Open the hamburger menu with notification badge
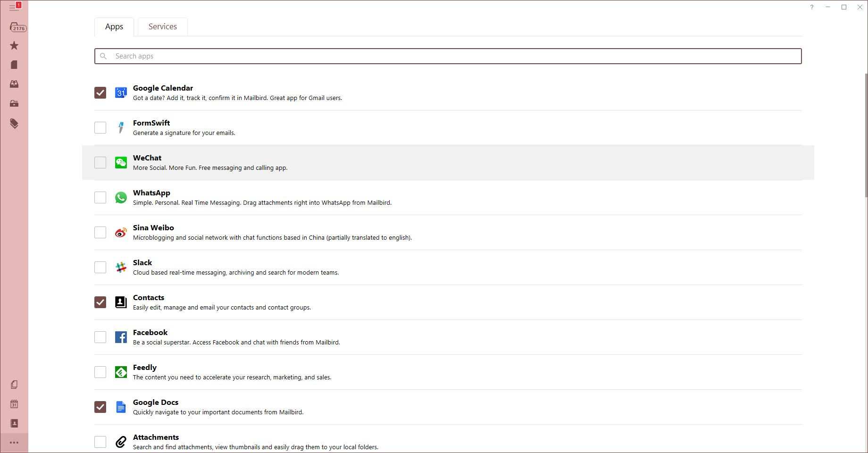This screenshot has width=868, height=453. click(14, 7)
